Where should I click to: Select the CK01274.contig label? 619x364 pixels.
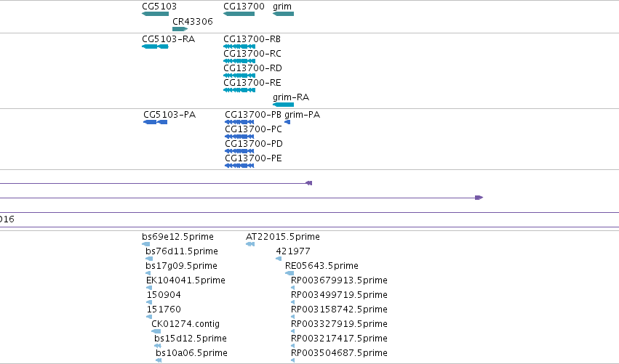(185, 324)
